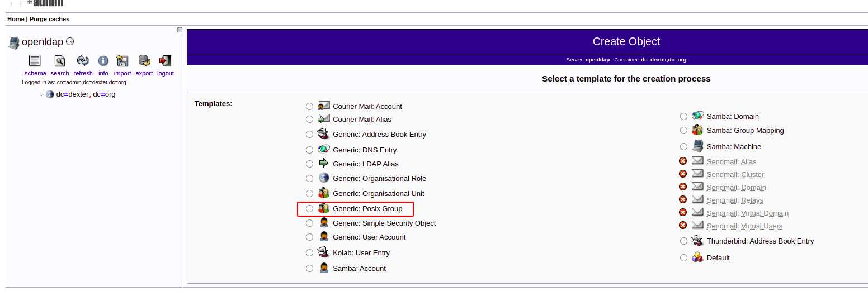Click the search icon in sidebar

tap(59, 61)
